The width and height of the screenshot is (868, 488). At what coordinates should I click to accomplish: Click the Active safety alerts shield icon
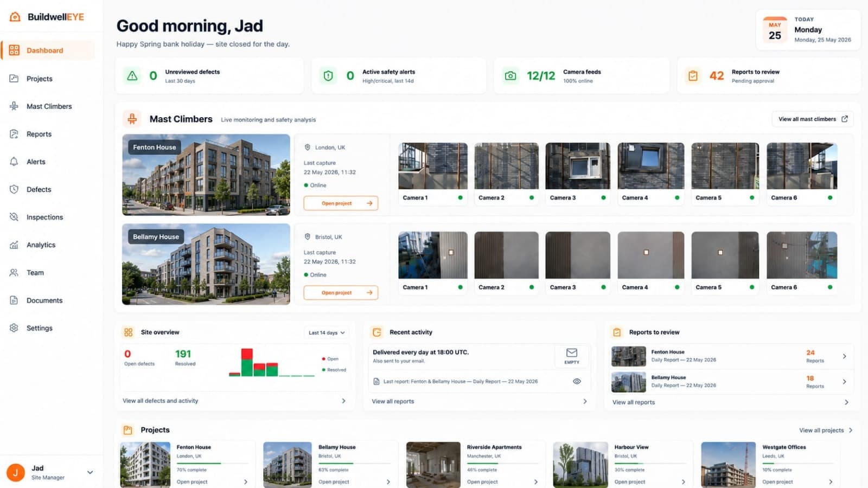[x=328, y=76]
